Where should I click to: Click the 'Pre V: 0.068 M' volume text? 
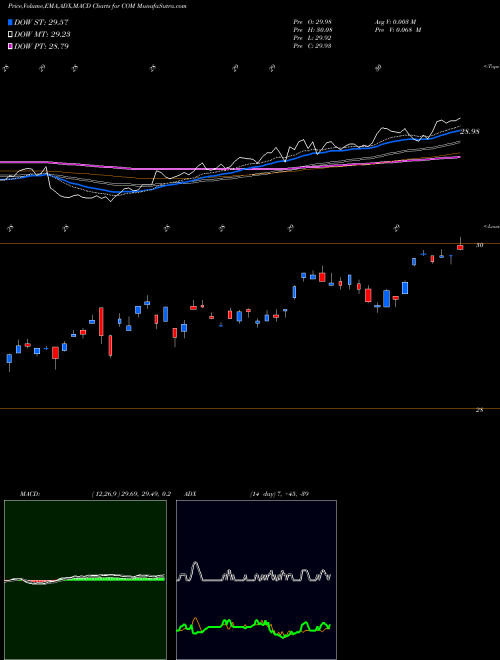[399, 30]
